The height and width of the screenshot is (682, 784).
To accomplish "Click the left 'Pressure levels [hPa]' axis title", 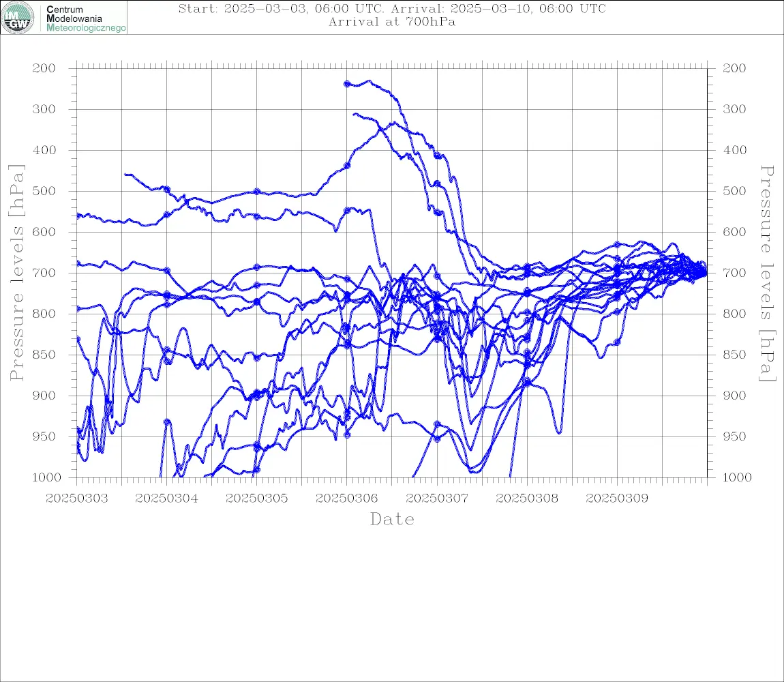I will click(x=16, y=273).
